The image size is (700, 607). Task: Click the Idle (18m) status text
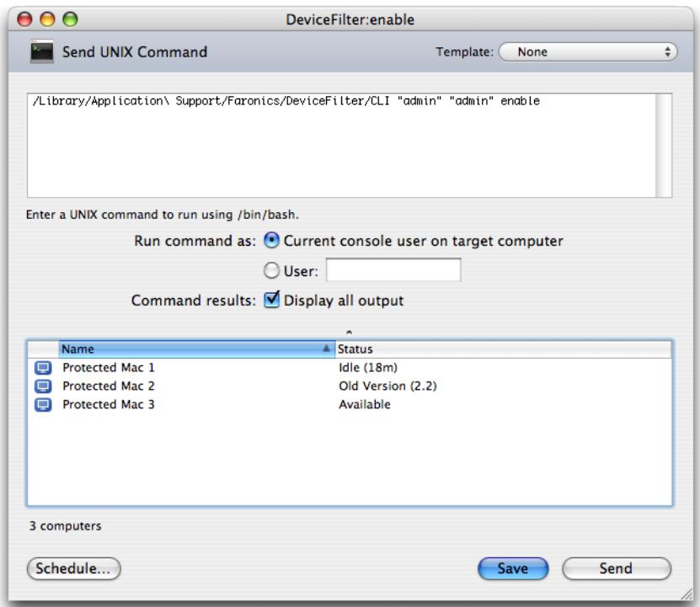pyautogui.click(x=368, y=368)
